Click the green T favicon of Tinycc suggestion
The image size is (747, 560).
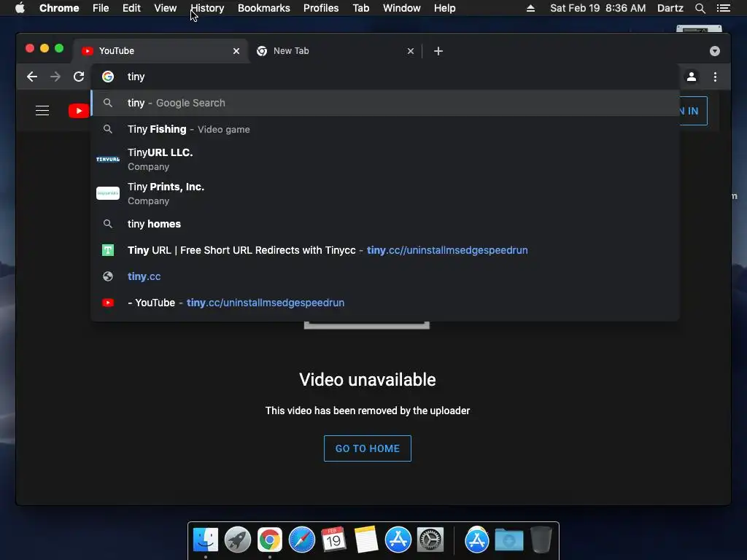click(x=108, y=250)
